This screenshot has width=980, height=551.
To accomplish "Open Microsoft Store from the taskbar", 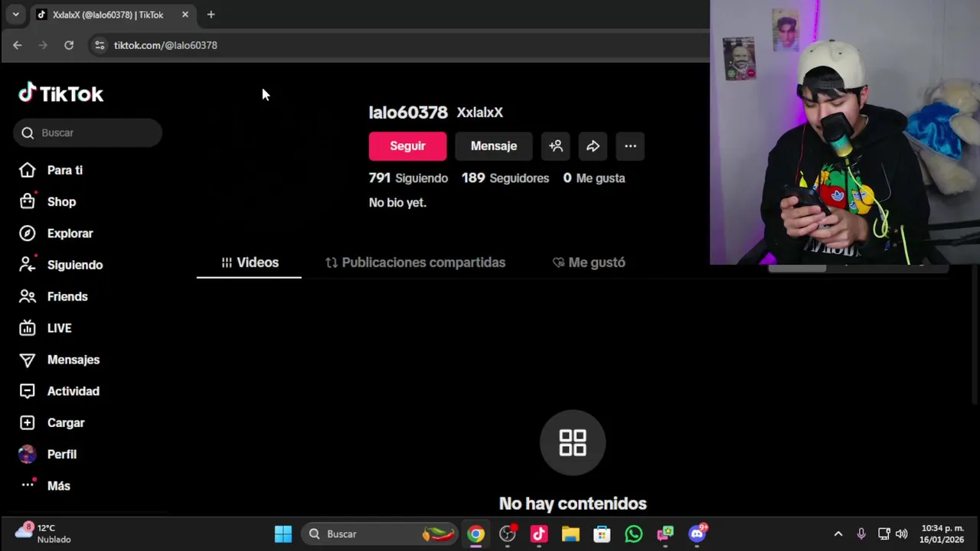I will [602, 534].
